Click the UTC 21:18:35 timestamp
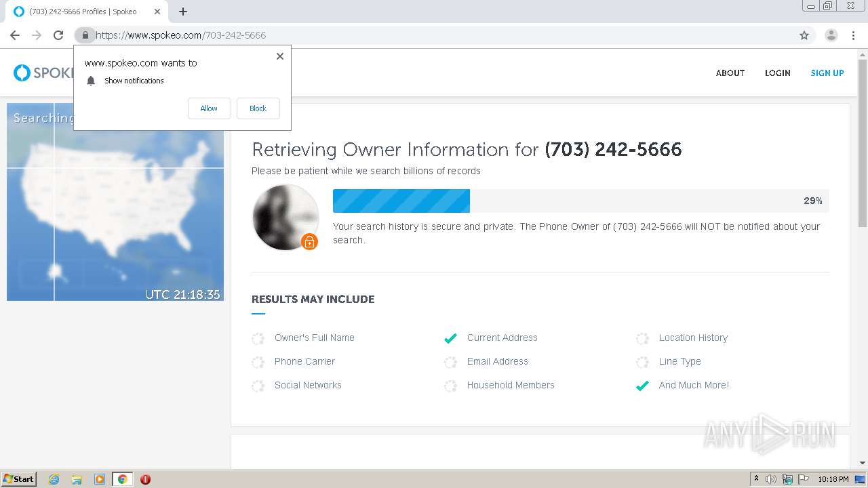 [x=183, y=294]
